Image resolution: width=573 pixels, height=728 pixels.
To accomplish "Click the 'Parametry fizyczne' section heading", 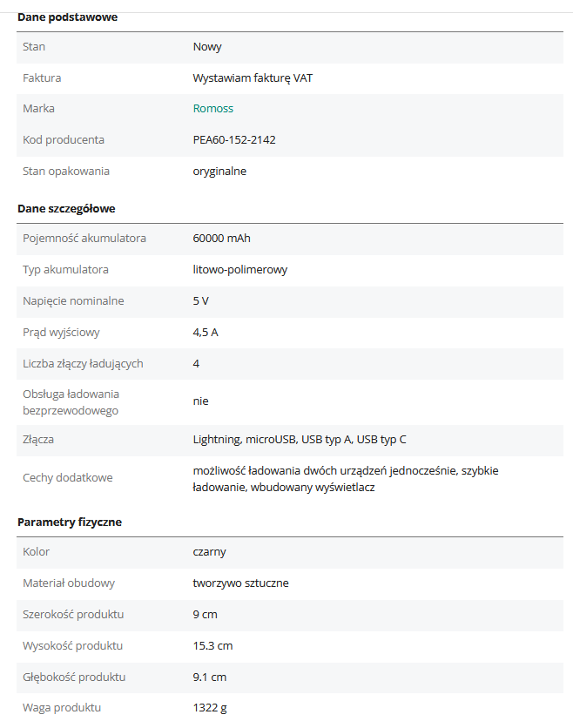I will pos(70,522).
